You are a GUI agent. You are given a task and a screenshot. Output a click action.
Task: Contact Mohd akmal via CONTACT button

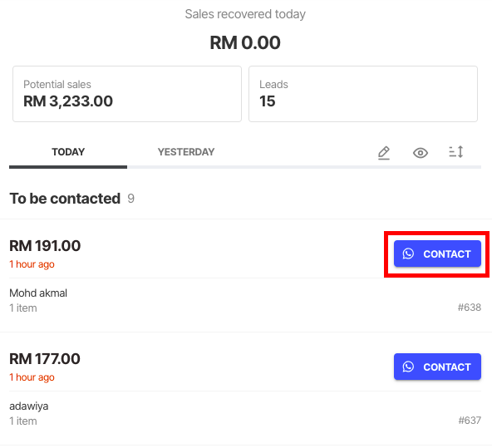pyautogui.click(x=437, y=254)
